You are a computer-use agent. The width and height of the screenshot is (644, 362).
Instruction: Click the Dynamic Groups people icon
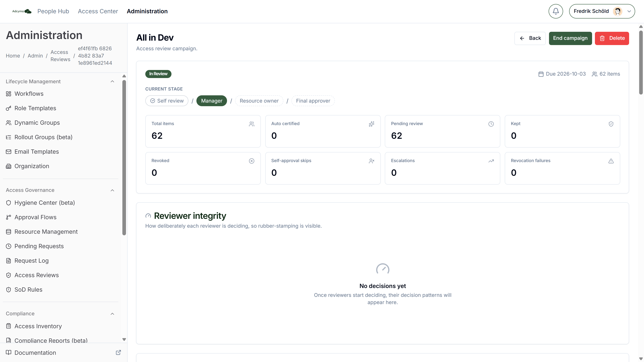(8, 123)
